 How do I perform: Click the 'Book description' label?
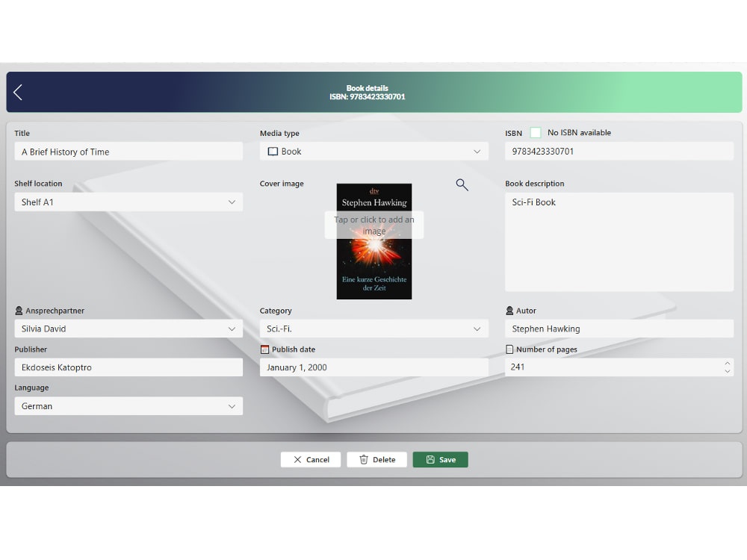coord(535,184)
